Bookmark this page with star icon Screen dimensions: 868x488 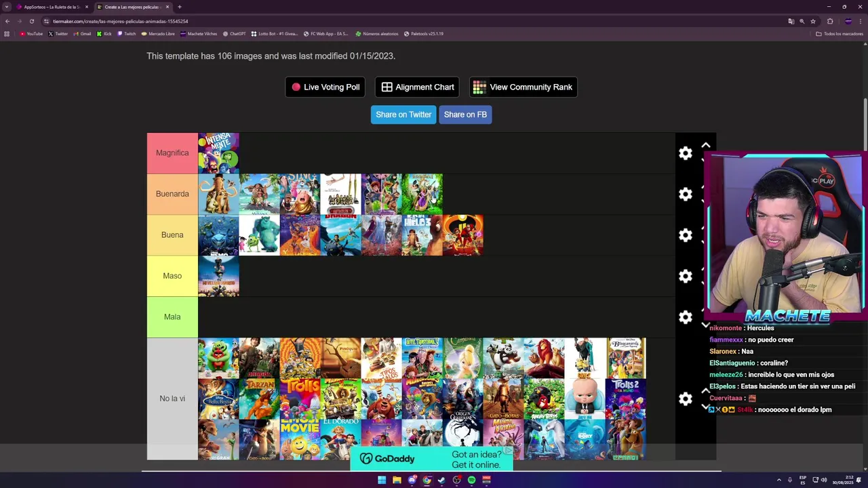(x=813, y=21)
